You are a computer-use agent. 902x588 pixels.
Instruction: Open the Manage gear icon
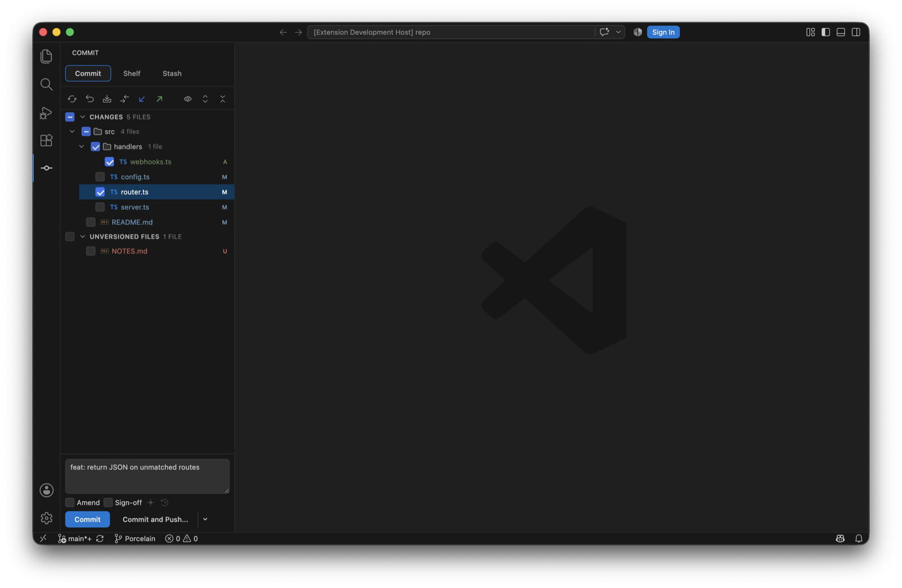point(47,518)
